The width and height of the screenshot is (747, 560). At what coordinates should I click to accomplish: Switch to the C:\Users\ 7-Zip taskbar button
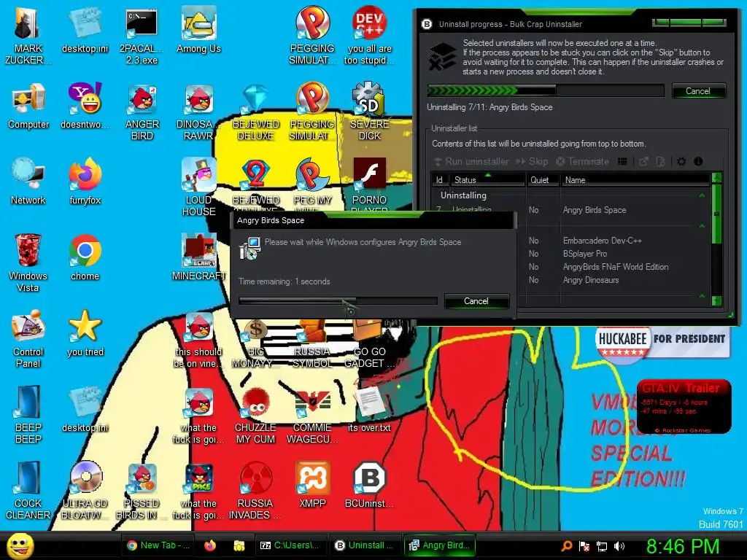click(x=290, y=545)
